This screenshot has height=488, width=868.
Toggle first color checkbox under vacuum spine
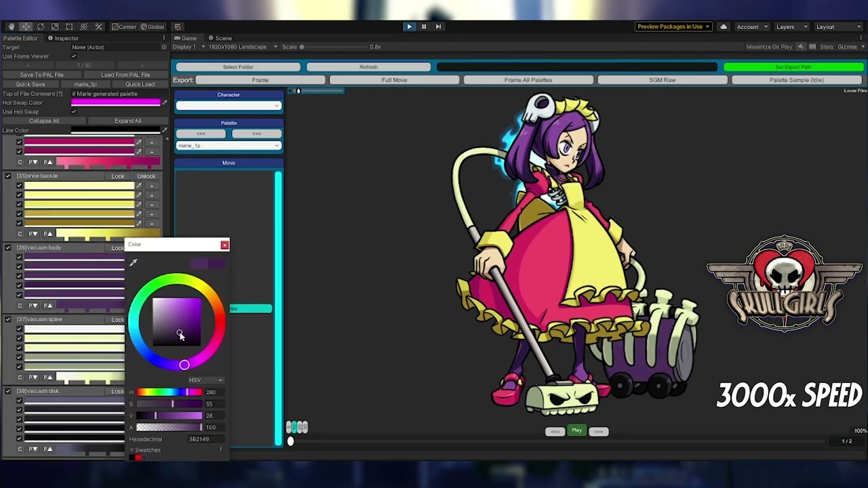[x=19, y=329]
